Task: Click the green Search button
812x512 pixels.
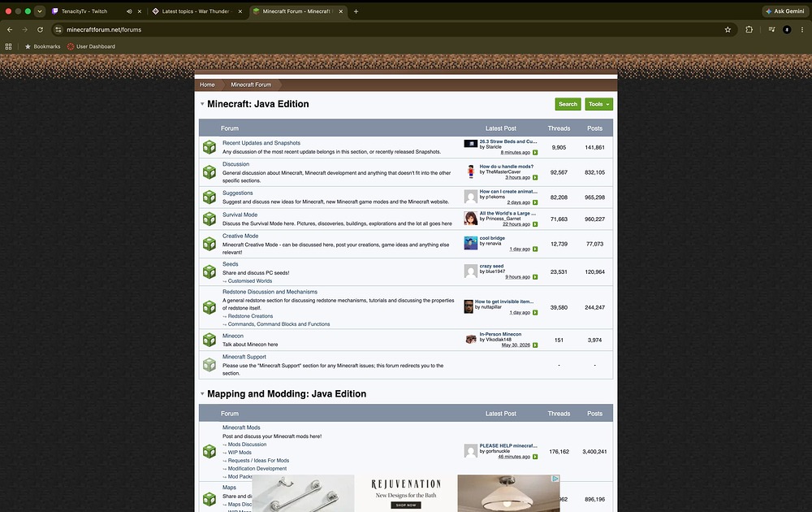Action: point(568,104)
